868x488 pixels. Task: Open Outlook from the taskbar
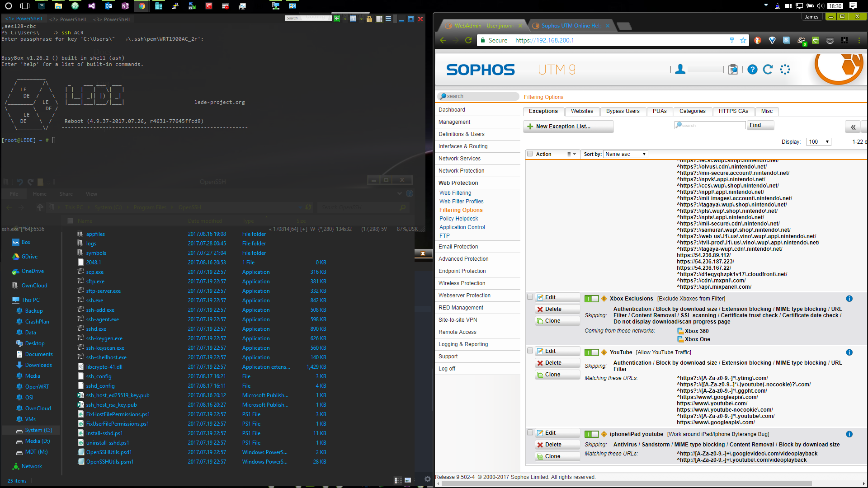click(108, 6)
